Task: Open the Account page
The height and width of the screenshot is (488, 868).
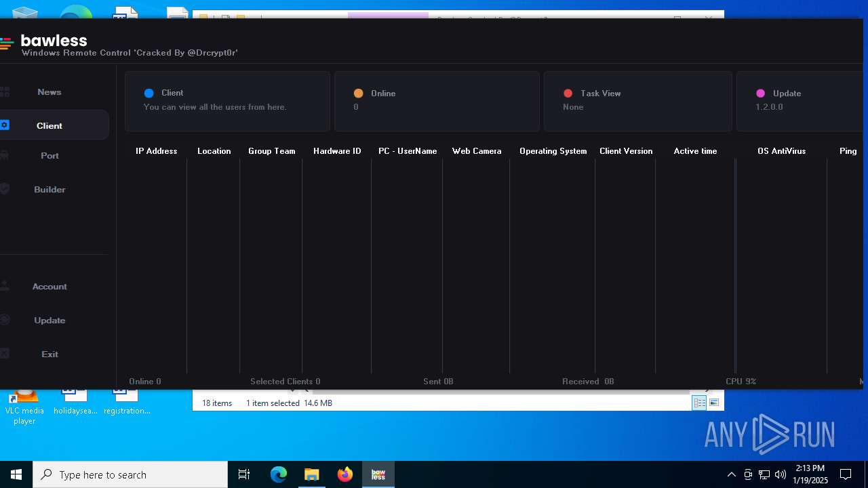Action: click(x=50, y=287)
